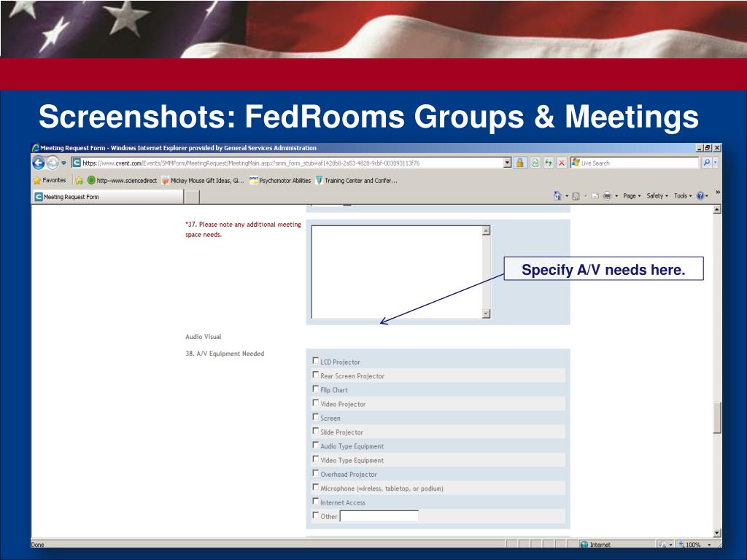Click the cvent address bar URL
This screenshot has height=560, width=747.
click(251, 163)
